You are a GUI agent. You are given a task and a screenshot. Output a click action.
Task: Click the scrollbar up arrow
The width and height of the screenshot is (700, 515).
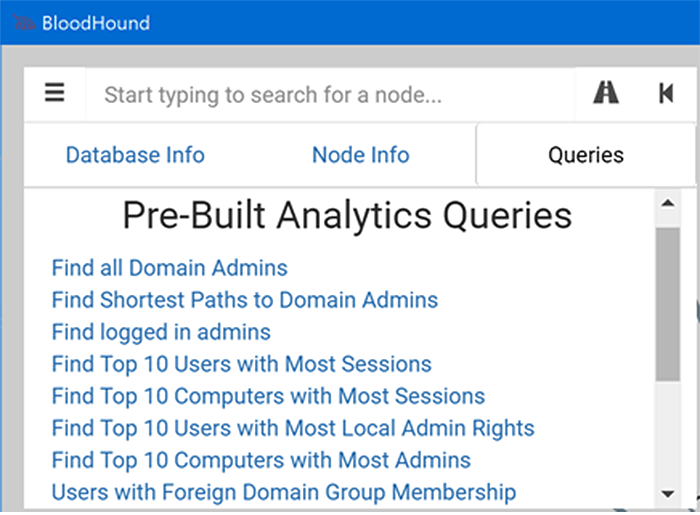coord(667,204)
